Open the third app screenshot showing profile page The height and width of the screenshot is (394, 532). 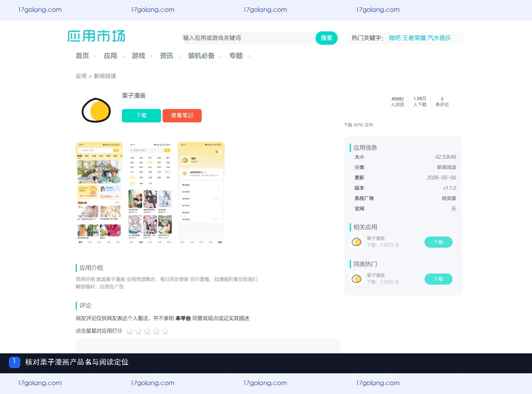(x=201, y=193)
